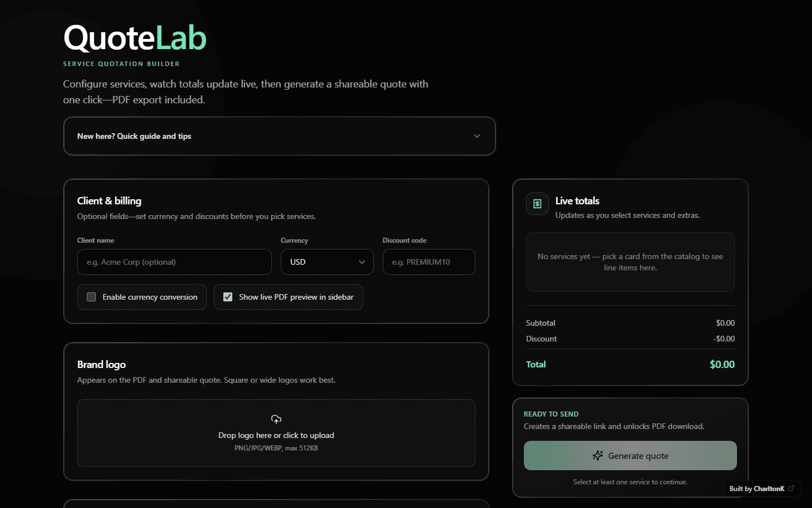Click the dollar icon beside Live totals

click(537, 204)
